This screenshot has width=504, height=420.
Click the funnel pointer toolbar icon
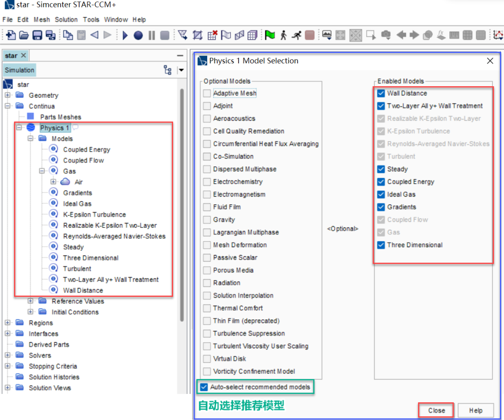pos(182,35)
